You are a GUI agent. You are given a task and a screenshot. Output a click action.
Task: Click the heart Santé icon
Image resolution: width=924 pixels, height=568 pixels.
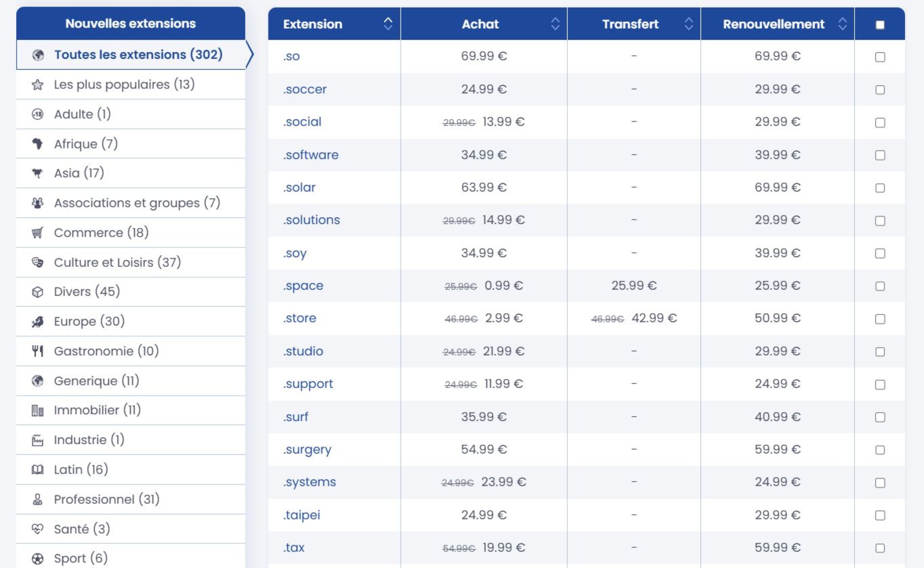[37, 529]
